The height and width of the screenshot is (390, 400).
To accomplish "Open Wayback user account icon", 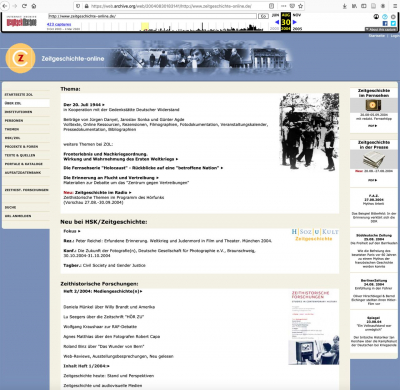I will [x=376, y=17].
